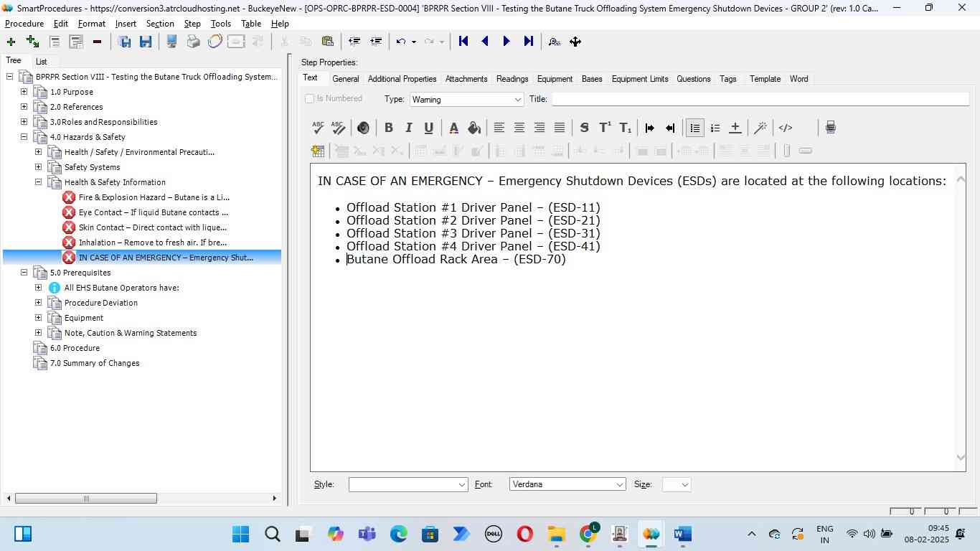This screenshot has height=551, width=980.
Task: Apply underline formatting
Action: (428, 128)
